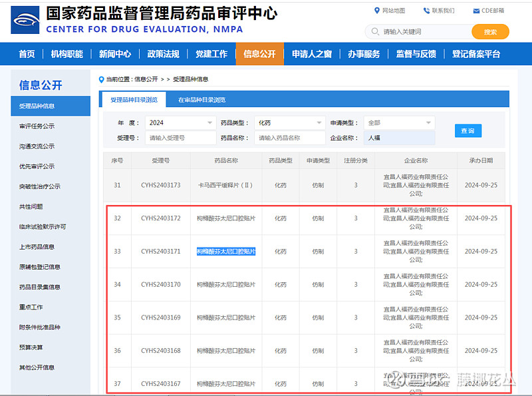Open the 年度 2024 dropdown
This screenshot has height=396, width=532.
tap(180, 123)
